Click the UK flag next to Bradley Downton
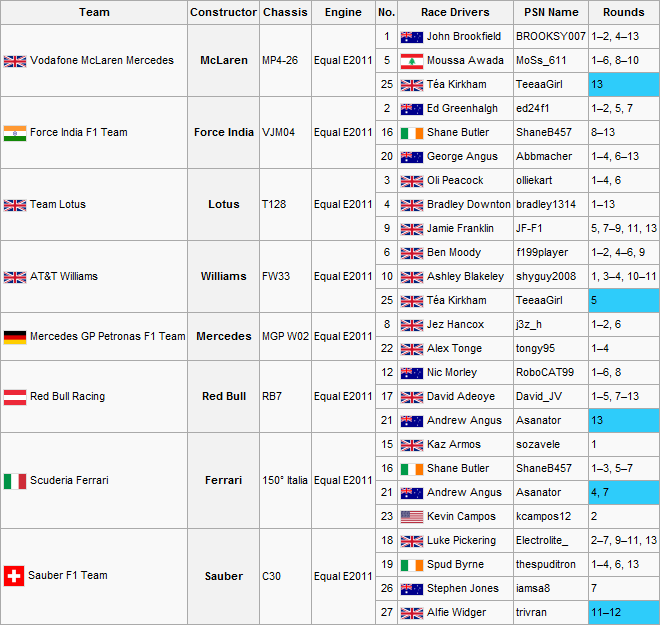The image size is (660, 625). 412,205
